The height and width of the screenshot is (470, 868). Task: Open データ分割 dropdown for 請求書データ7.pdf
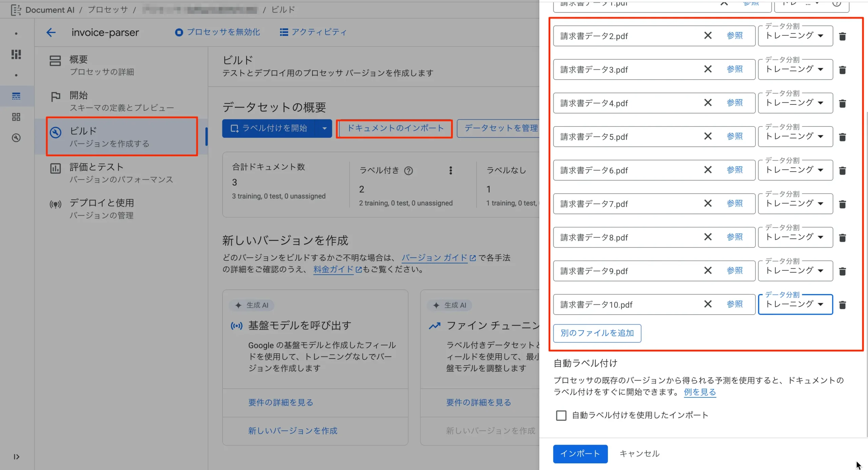tap(795, 204)
